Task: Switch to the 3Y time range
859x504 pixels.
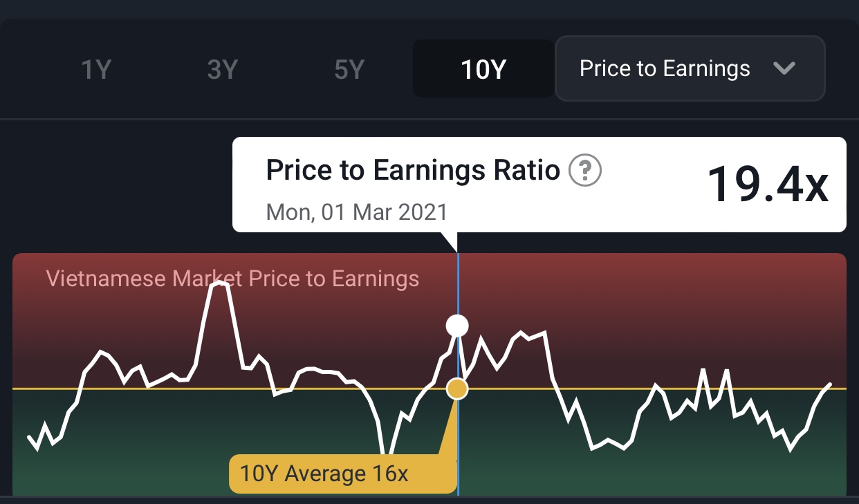Action: (223, 70)
